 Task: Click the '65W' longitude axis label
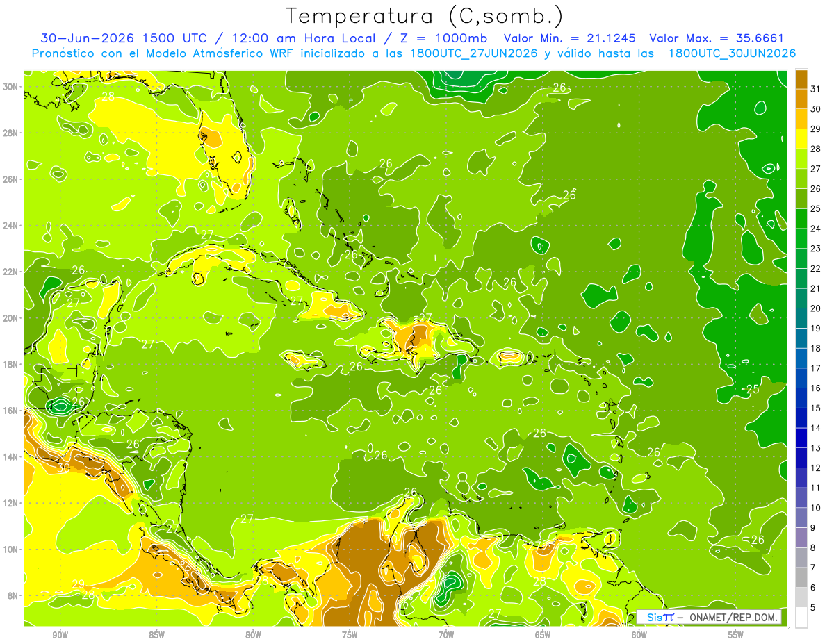543,635
